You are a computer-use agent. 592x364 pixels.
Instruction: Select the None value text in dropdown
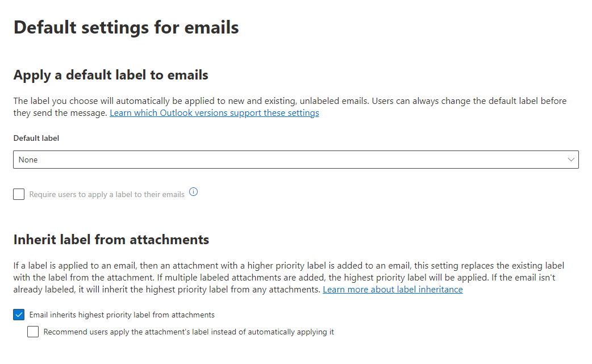(28, 160)
